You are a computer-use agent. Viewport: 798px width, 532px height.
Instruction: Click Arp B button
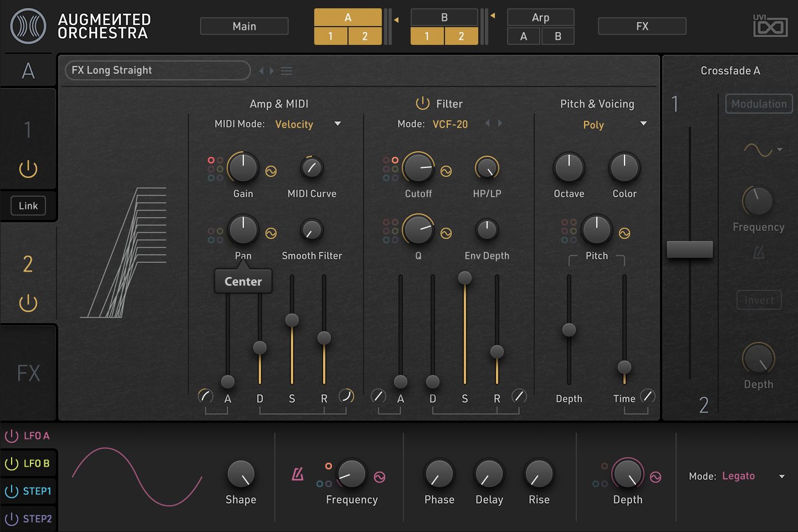[558, 36]
